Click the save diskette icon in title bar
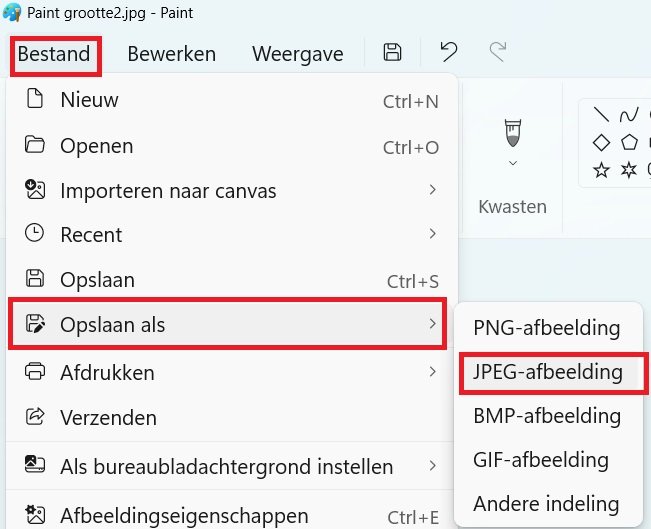 click(393, 53)
